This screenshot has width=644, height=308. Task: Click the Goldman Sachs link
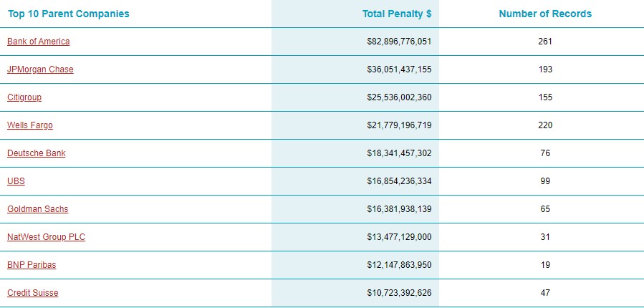tap(38, 209)
